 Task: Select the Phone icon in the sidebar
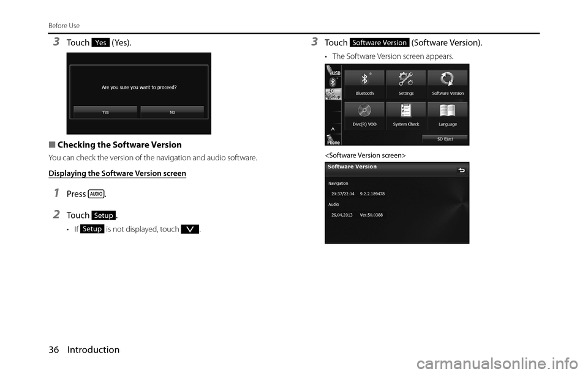coord(333,140)
